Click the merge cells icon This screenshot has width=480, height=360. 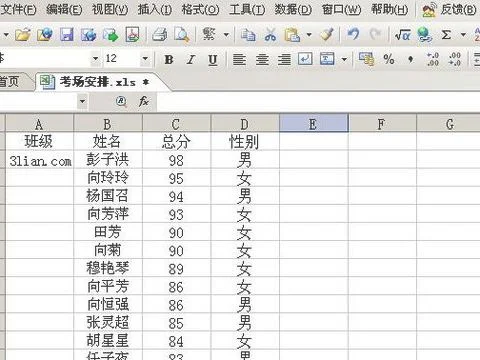pyautogui.click(x=327, y=59)
